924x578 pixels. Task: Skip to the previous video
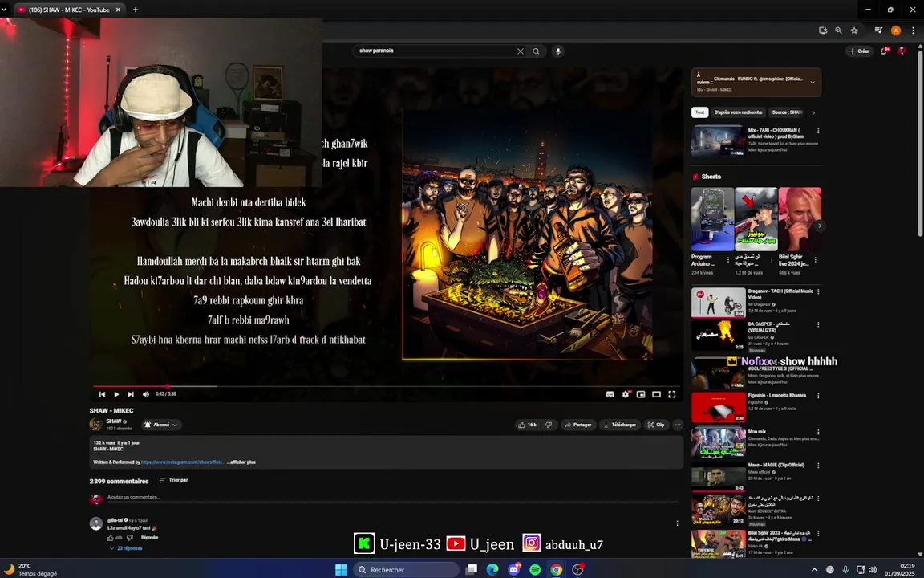click(x=102, y=395)
